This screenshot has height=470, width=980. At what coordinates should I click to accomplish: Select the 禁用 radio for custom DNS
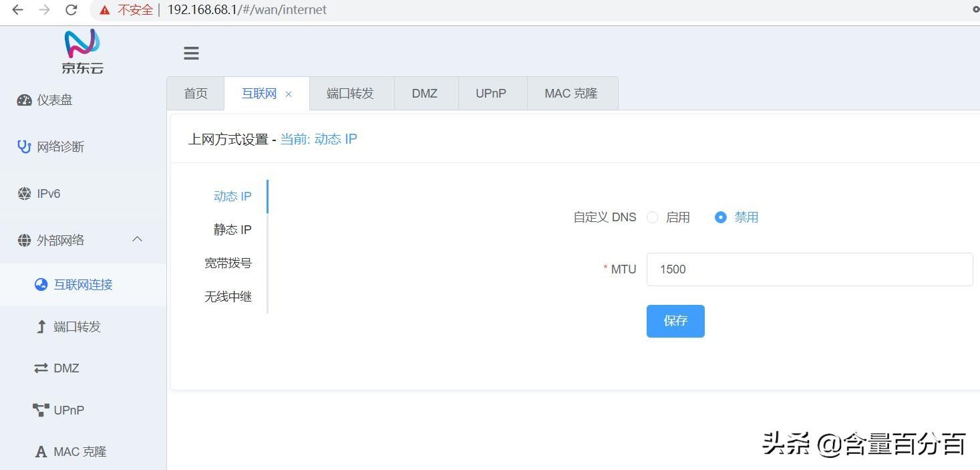pyautogui.click(x=720, y=217)
